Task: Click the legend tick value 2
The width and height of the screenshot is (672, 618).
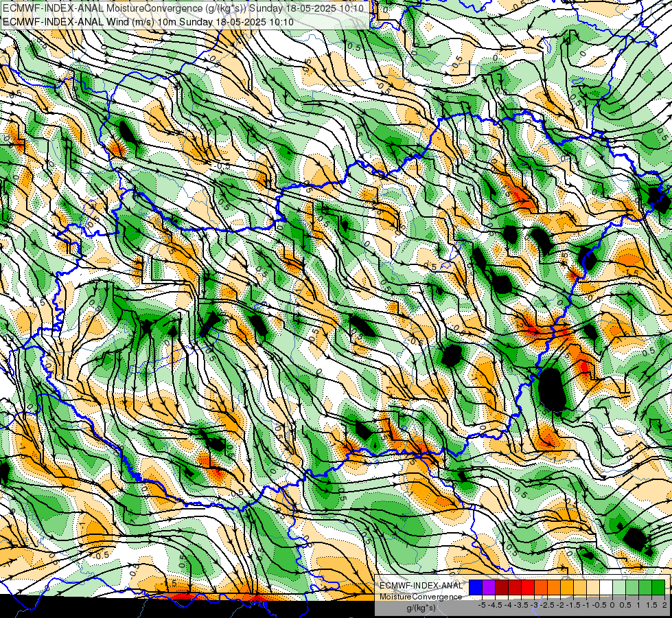Action: [664, 605]
